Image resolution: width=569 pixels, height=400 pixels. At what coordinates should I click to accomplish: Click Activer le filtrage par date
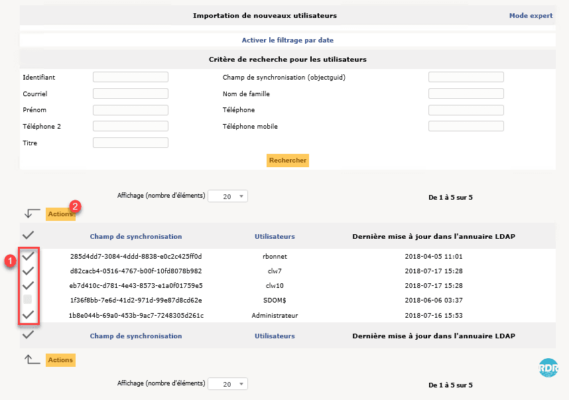pos(288,40)
